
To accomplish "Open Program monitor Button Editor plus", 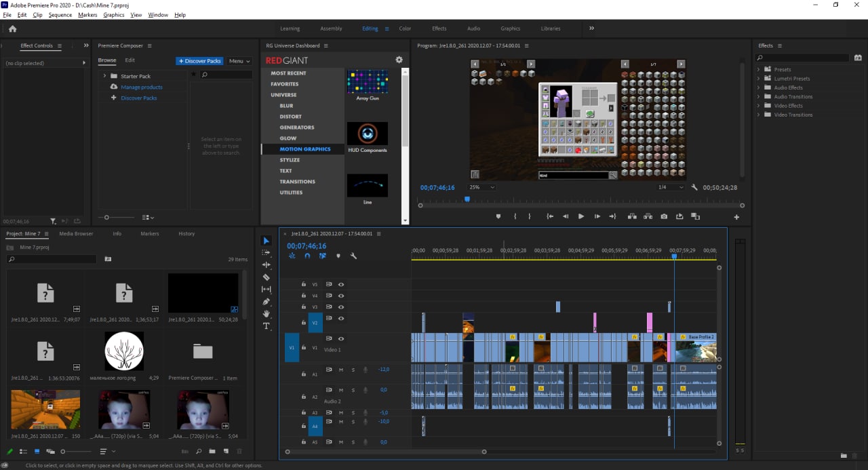I will pos(736,217).
